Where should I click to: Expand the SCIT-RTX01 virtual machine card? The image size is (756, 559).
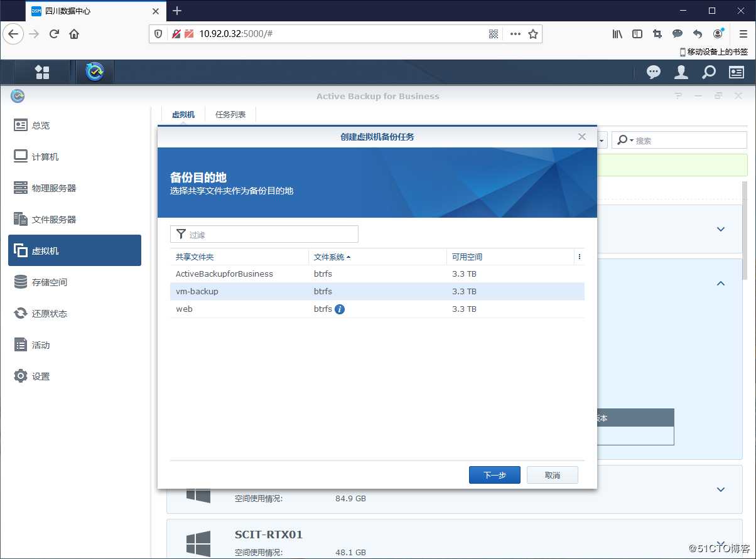pyautogui.click(x=721, y=544)
